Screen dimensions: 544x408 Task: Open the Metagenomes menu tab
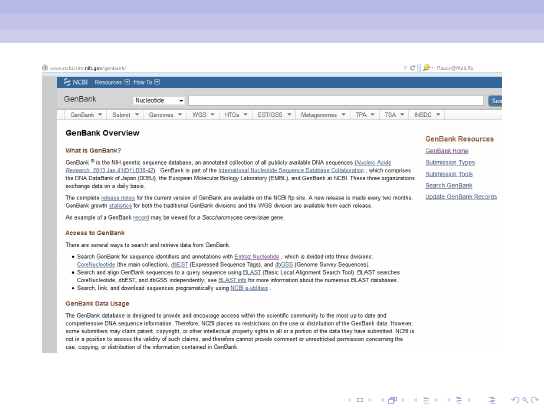[x=323, y=115]
